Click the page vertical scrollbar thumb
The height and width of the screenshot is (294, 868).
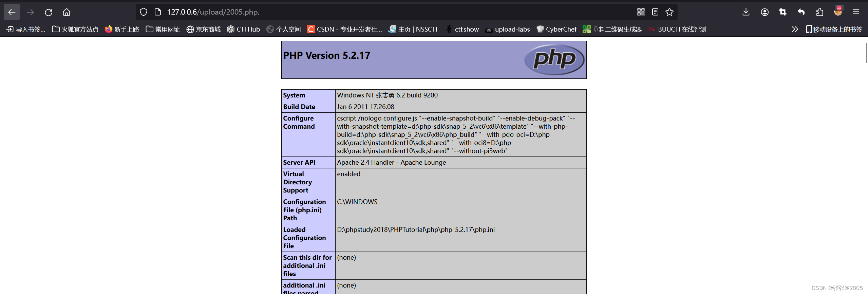pyautogui.click(x=866, y=53)
